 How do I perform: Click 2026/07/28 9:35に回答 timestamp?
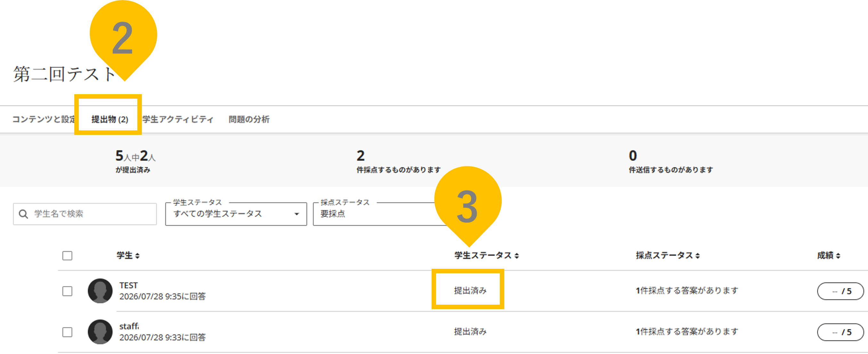162,296
